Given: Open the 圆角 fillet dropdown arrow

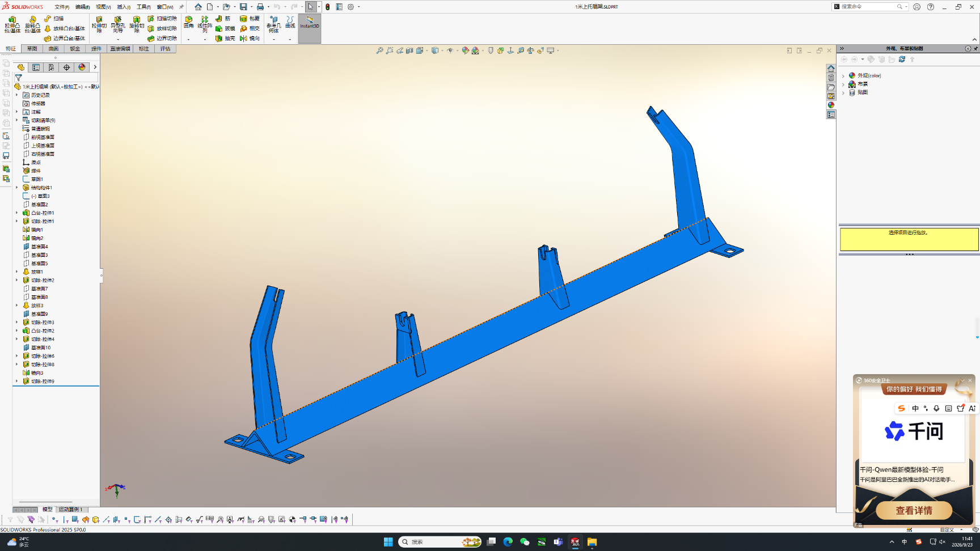Looking at the screenshot, I should coord(188,40).
